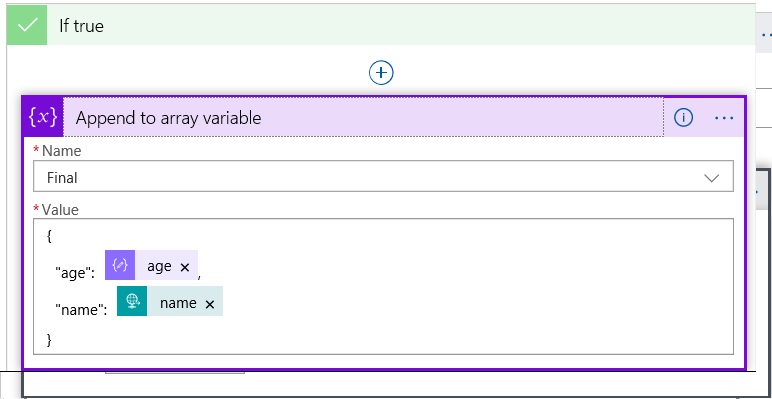Place cursor after the opening brace
Image resolution: width=772 pixels, height=399 pixels.
tap(53, 237)
